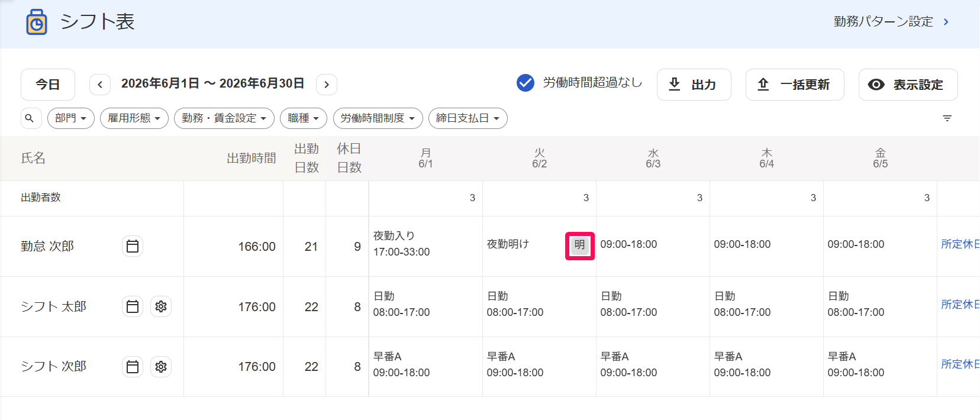Click 166:00 work hours value
Viewport: 980px width, 420px height.
[x=257, y=247]
